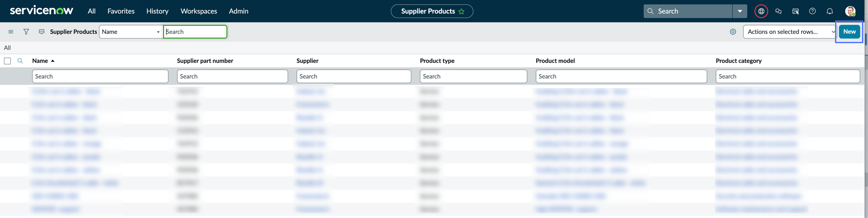Sort by the Name column header
This screenshot has width=868, height=218.
coord(40,61)
